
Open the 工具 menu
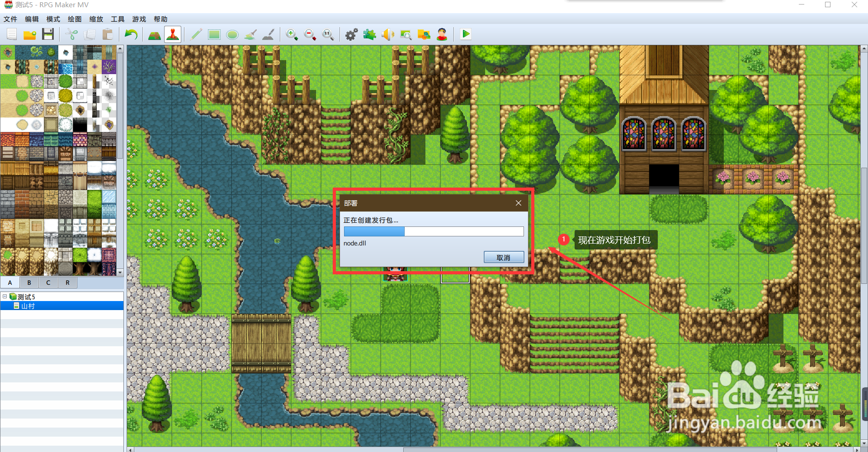tap(118, 19)
